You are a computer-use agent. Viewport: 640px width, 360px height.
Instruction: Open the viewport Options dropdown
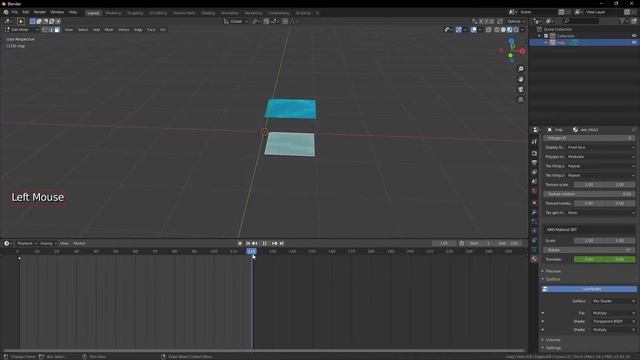[x=516, y=21]
